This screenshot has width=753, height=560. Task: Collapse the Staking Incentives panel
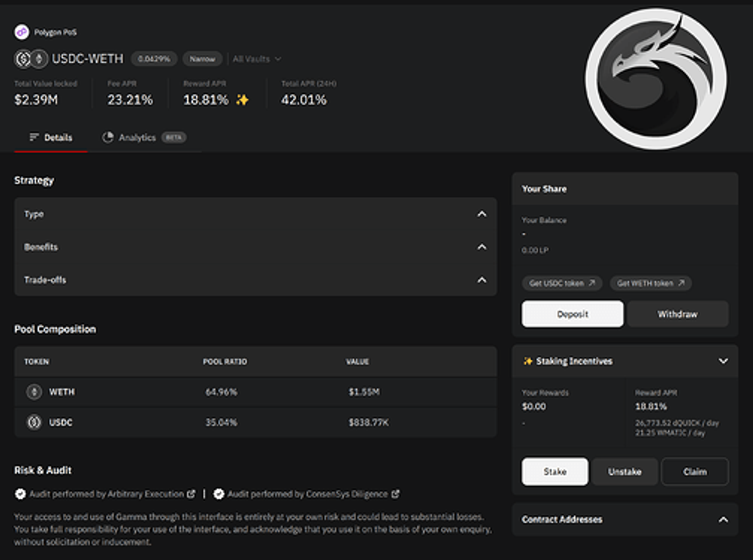(723, 361)
